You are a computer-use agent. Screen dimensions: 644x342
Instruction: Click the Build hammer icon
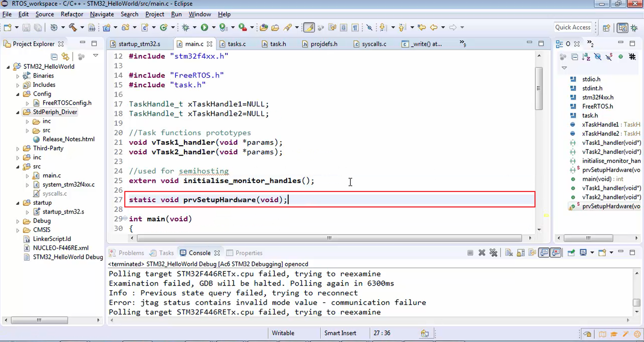tap(73, 27)
